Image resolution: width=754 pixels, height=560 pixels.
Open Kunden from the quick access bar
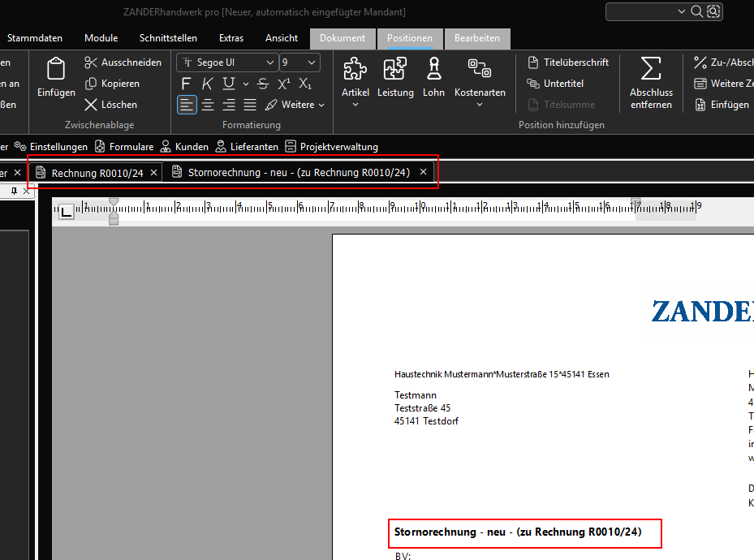(x=184, y=147)
